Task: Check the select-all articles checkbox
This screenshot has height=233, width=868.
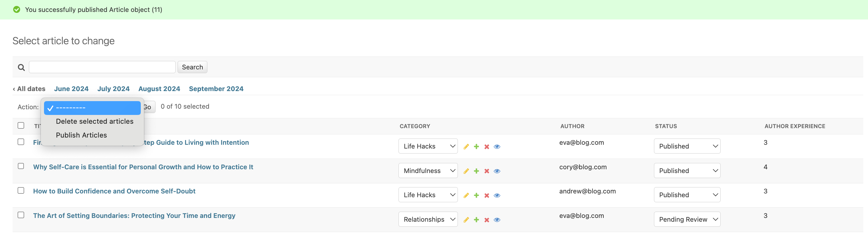Action: pos(20,125)
